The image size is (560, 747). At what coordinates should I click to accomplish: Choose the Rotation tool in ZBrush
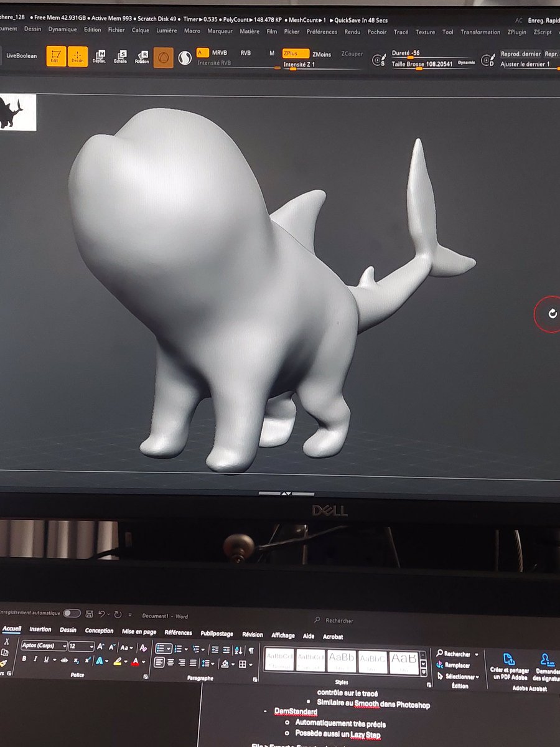pyautogui.click(x=142, y=57)
